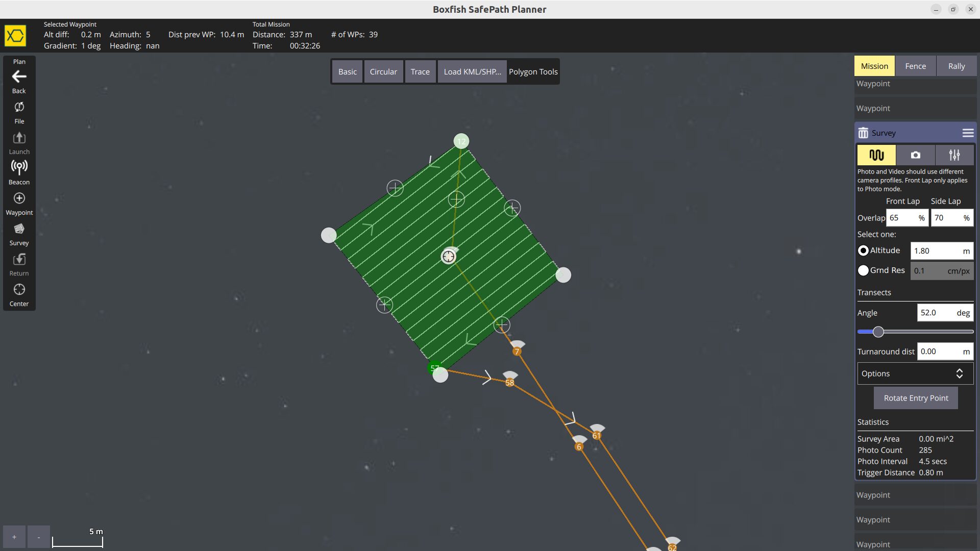This screenshot has height=551, width=980.
Task: Click Rotate Entry Point button
Action: click(x=916, y=398)
